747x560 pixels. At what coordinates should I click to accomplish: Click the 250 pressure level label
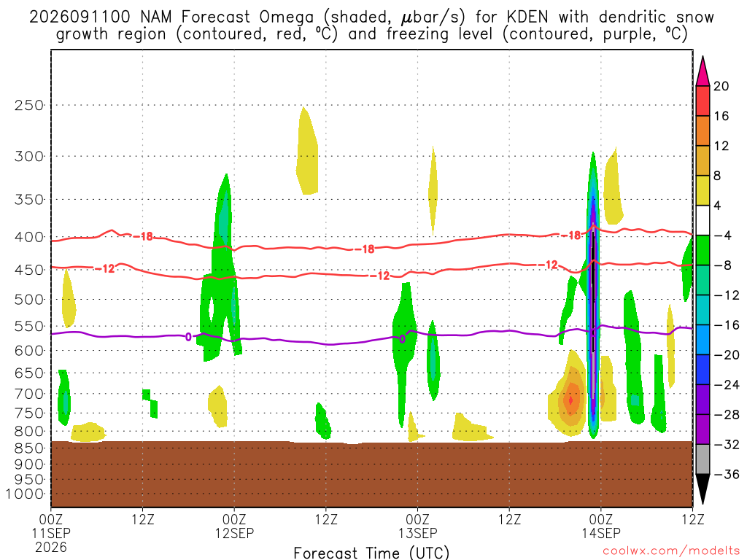click(x=29, y=105)
